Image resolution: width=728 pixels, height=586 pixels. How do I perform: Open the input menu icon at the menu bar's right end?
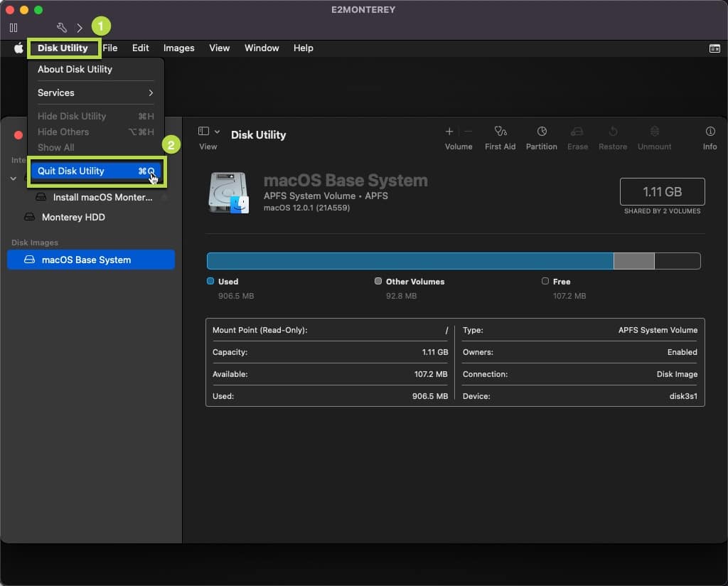pyautogui.click(x=714, y=48)
